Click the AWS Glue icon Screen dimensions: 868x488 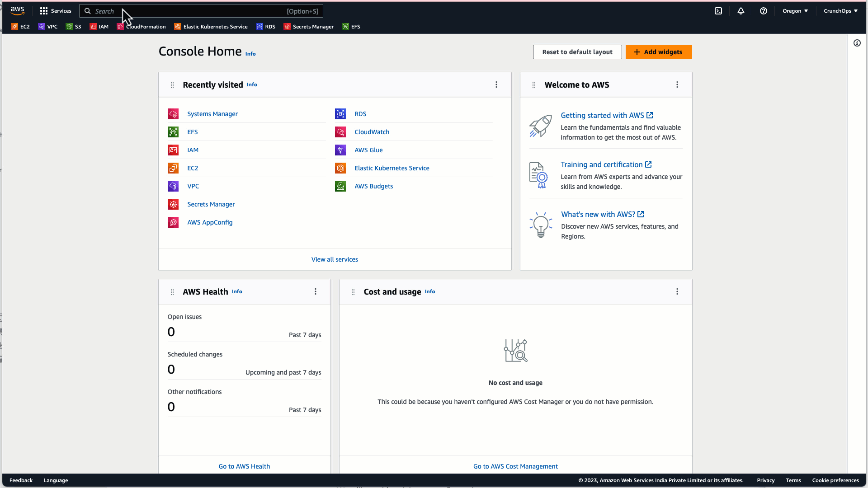340,150
